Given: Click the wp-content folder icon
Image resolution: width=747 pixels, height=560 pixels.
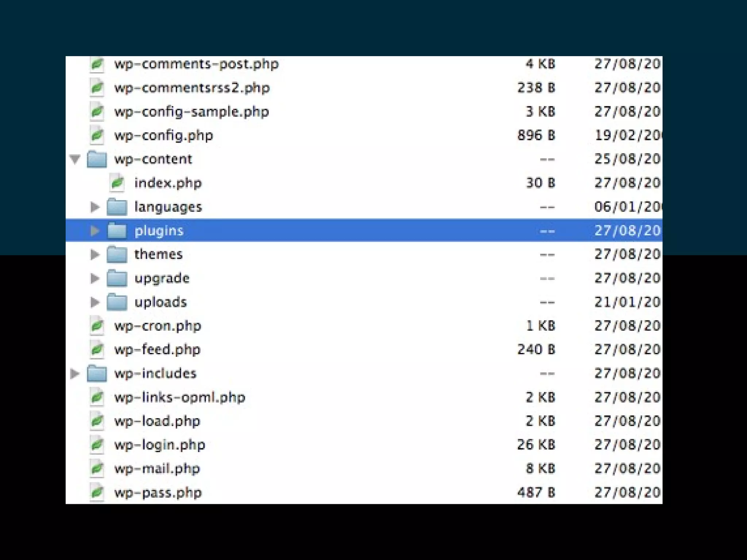Looking at the screenshot, I should [97, 159].
